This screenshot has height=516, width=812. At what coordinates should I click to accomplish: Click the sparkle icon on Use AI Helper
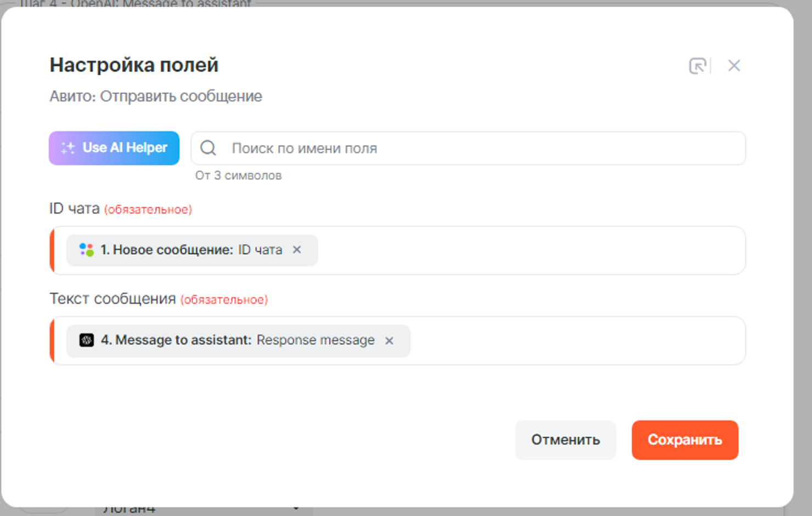(68, 148)
